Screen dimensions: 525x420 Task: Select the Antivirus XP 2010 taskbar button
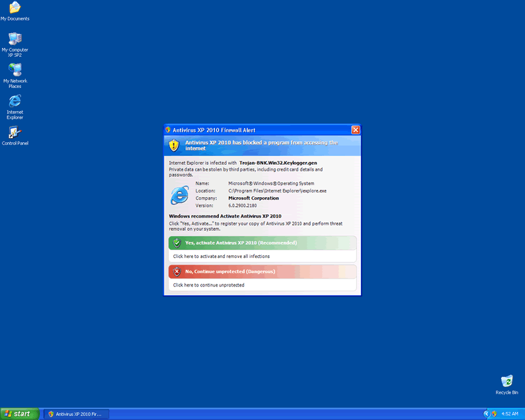(x=75, y=413)
